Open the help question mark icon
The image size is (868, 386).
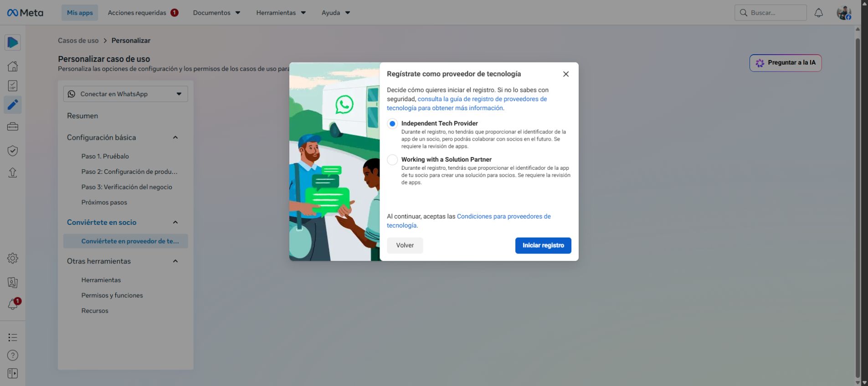pyautogui.click(x=13, y=356)
